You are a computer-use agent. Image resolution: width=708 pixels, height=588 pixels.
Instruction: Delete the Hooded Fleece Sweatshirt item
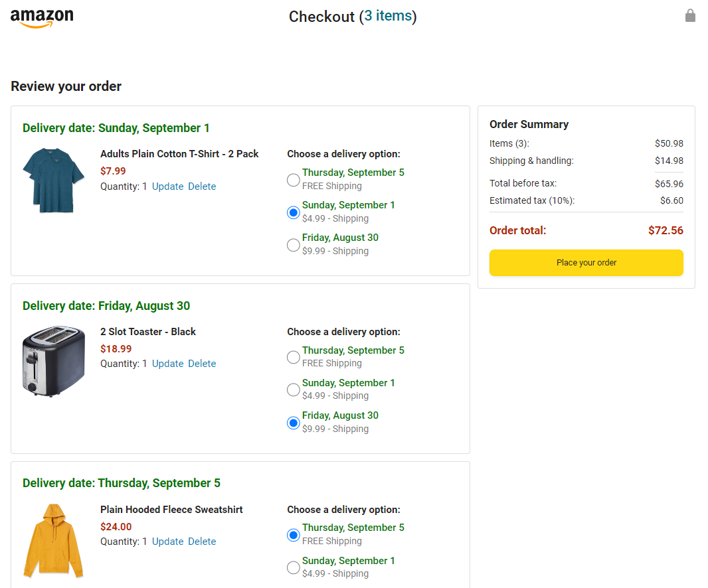[202, 542]
